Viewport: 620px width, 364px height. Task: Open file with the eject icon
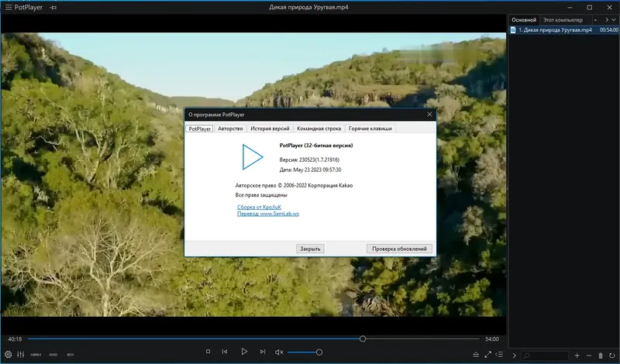(x=476, y=355)
